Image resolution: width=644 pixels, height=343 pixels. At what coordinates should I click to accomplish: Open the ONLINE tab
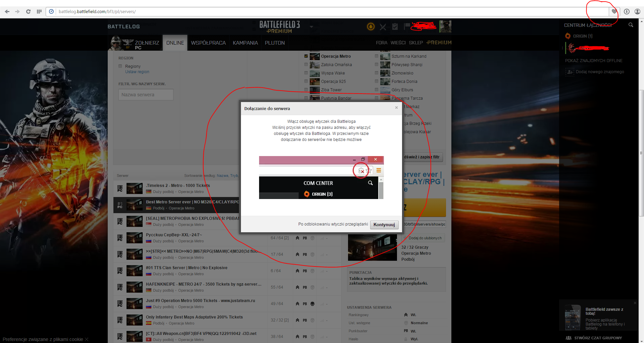[175, 43]
